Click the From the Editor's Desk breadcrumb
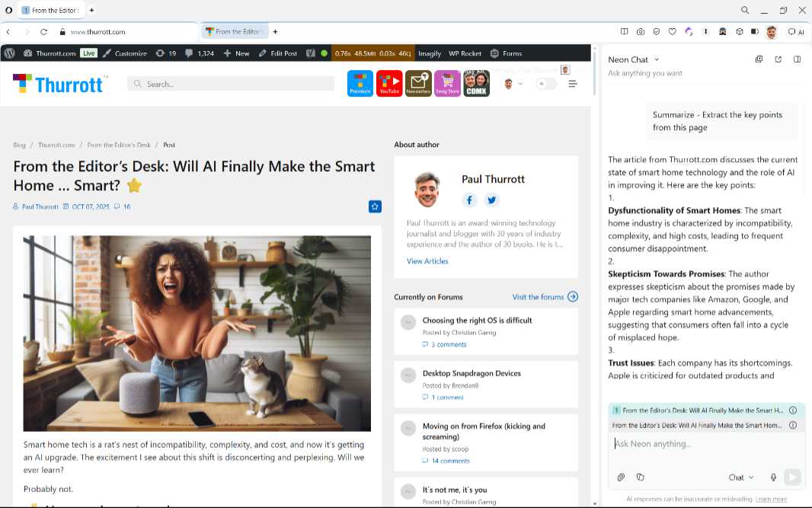 point(119,145)
